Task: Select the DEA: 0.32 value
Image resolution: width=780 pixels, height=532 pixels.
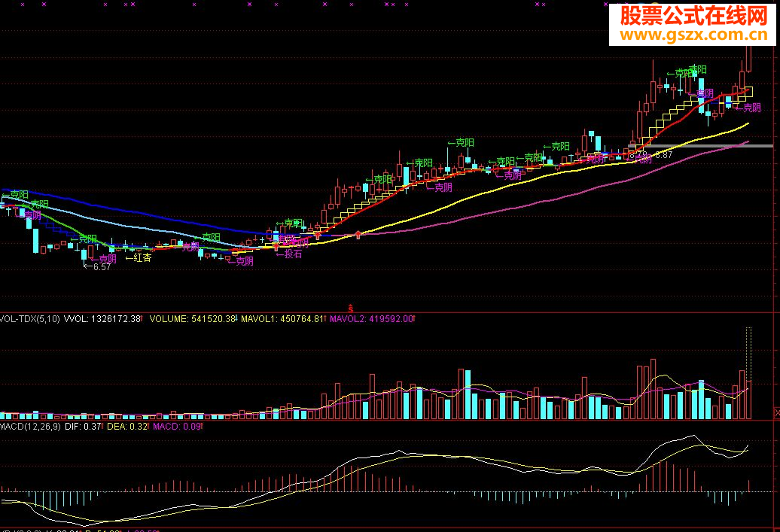Action: pos(127,427)
